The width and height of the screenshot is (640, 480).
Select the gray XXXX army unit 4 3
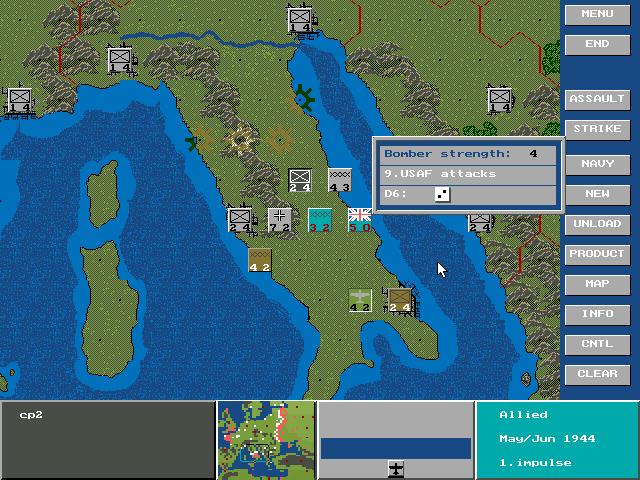[x=340, y=180]
